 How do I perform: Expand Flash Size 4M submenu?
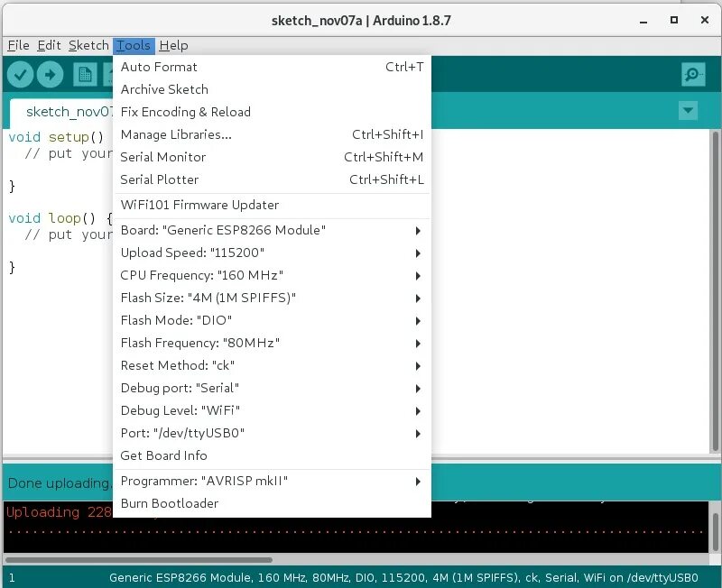(272, 299)
